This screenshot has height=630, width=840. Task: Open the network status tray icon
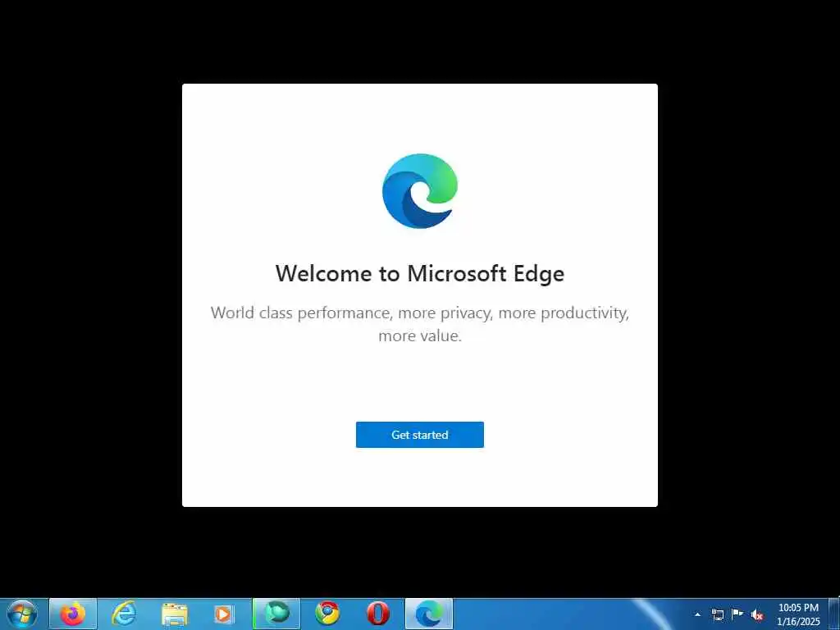[717, 614]
